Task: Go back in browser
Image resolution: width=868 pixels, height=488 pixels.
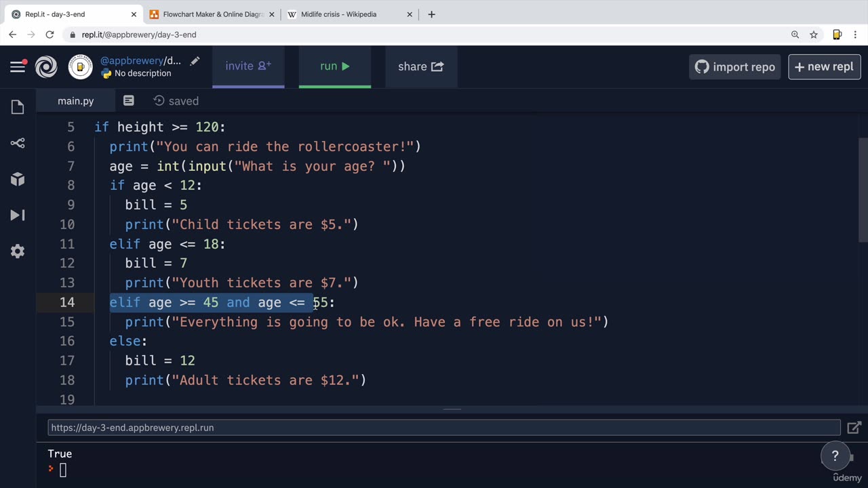Action: (x=12, y=35)
